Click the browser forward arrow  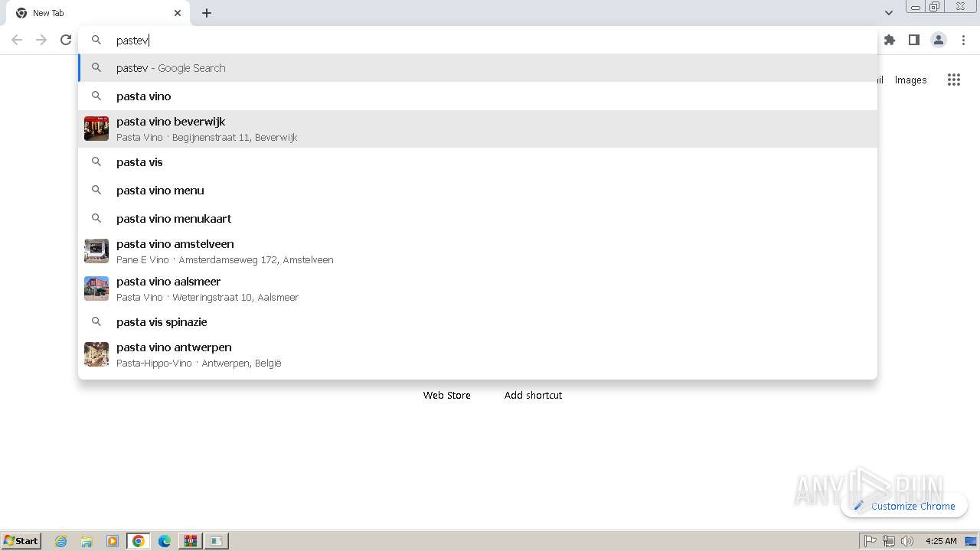click(41, 40)
